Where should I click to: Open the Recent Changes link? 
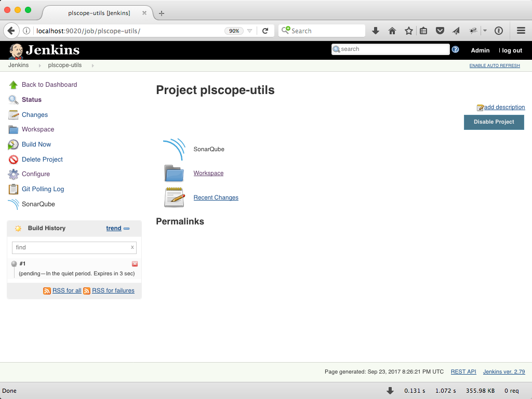point(216,197)
